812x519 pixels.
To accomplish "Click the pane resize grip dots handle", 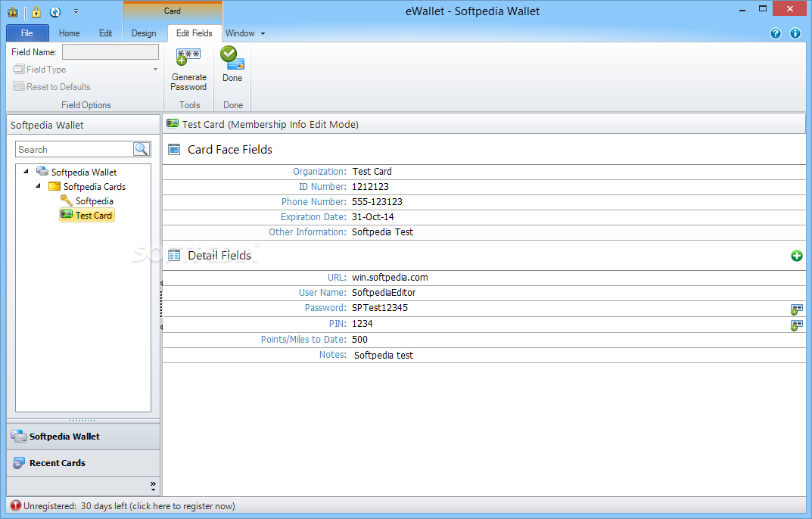I will [x=82, y=421].
